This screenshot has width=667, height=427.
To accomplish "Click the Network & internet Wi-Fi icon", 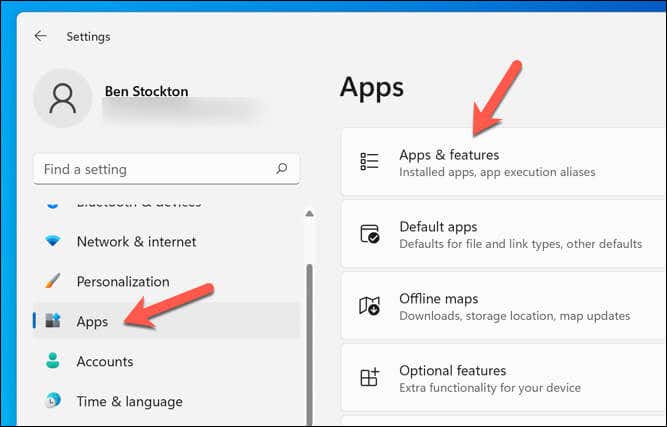I will point(53,241).
